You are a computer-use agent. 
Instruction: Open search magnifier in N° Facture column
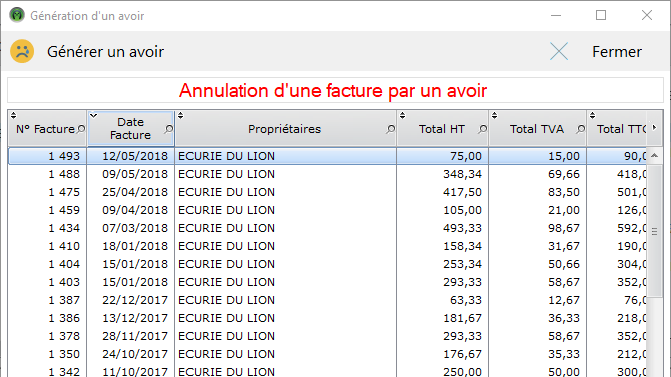tap(81, 129)
